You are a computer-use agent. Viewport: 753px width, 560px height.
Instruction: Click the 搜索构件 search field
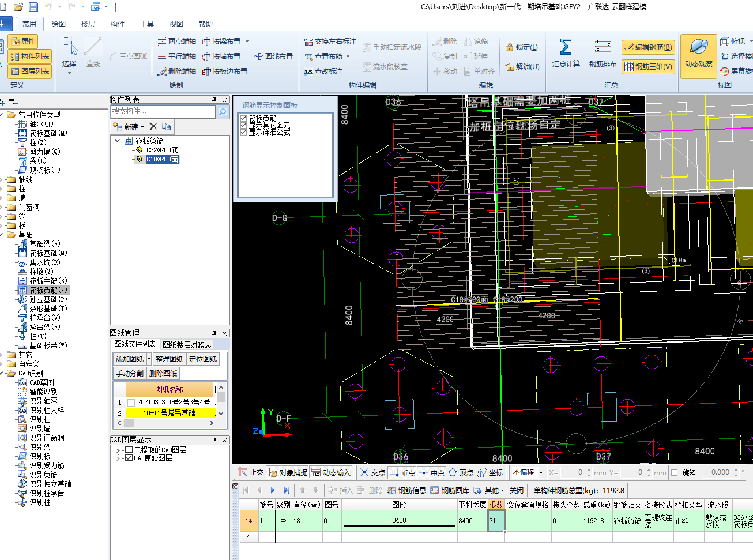point(163,112)
